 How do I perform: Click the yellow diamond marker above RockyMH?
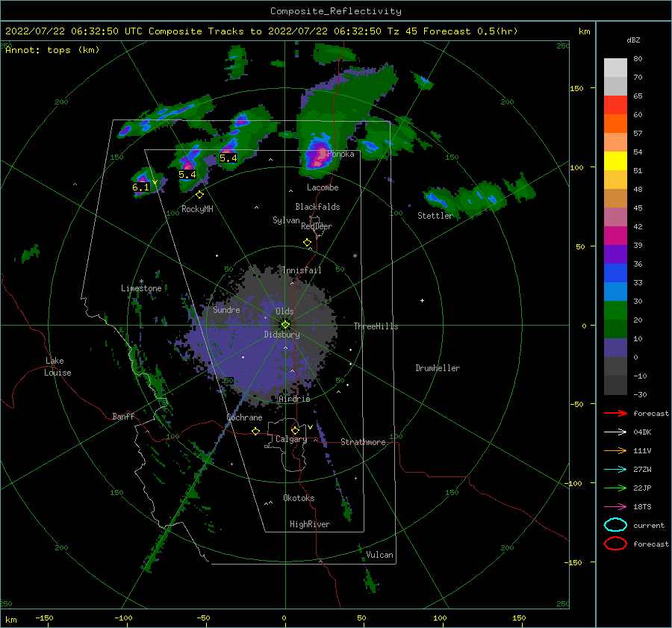[199, 195]
